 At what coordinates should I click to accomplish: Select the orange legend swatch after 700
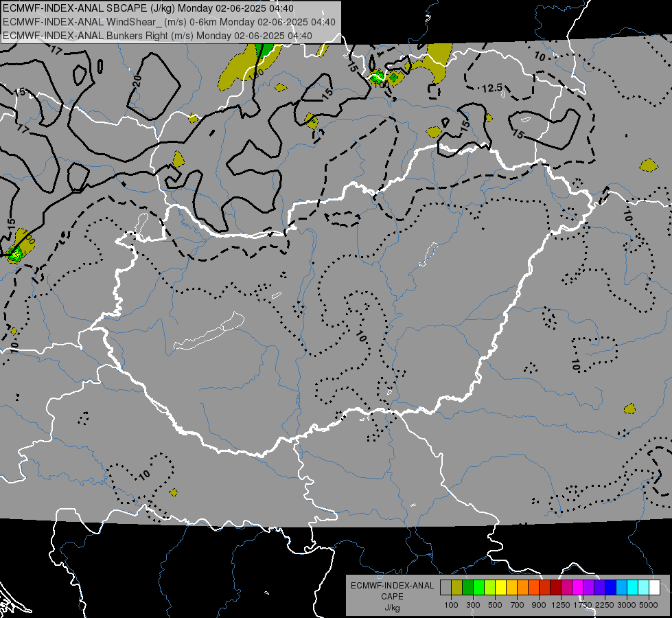(522, 588)
